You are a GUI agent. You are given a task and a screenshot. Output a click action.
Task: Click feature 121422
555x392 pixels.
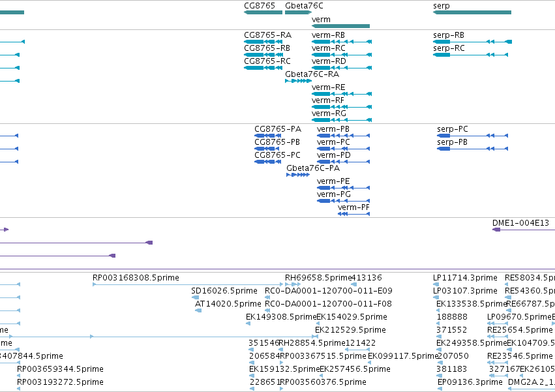tap(357, 350)
